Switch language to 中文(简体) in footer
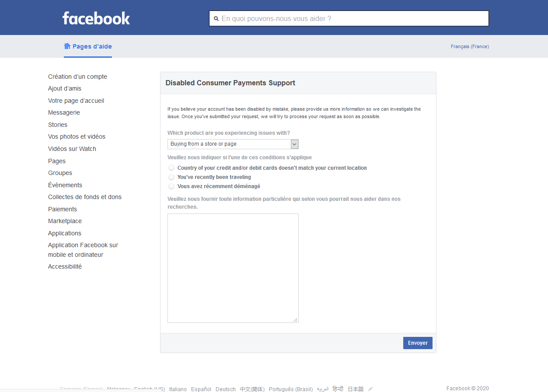Viewport: 548px width, 392px height. [252, 389]
